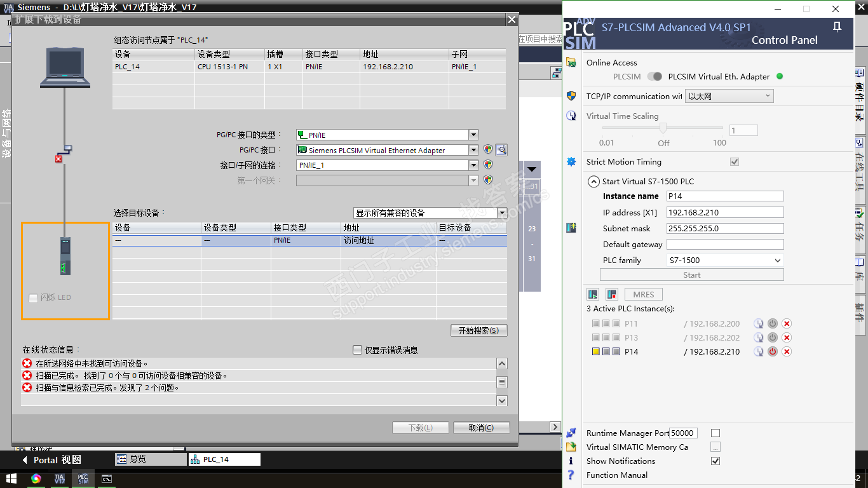Click the Runtime Manager Port number field

pos(683,433)
